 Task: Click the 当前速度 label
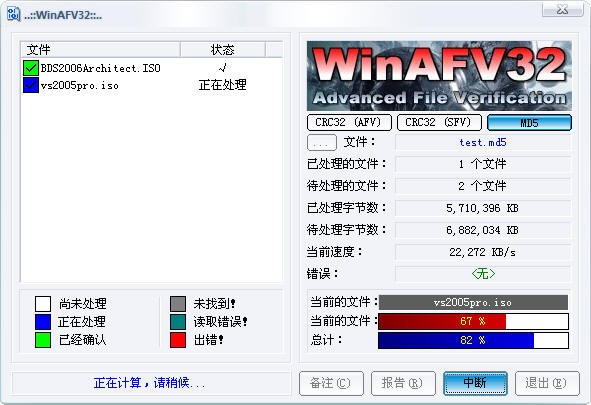click(334, 252)
